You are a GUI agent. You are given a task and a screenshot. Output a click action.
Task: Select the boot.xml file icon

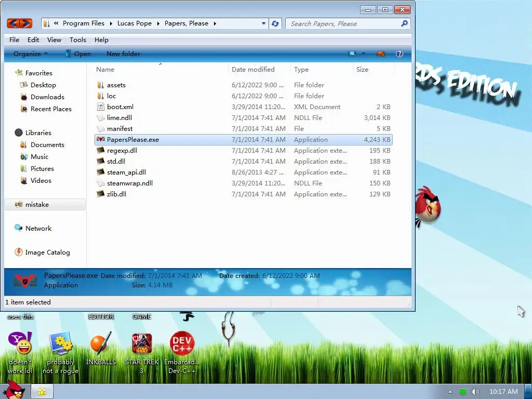(100, 107)
